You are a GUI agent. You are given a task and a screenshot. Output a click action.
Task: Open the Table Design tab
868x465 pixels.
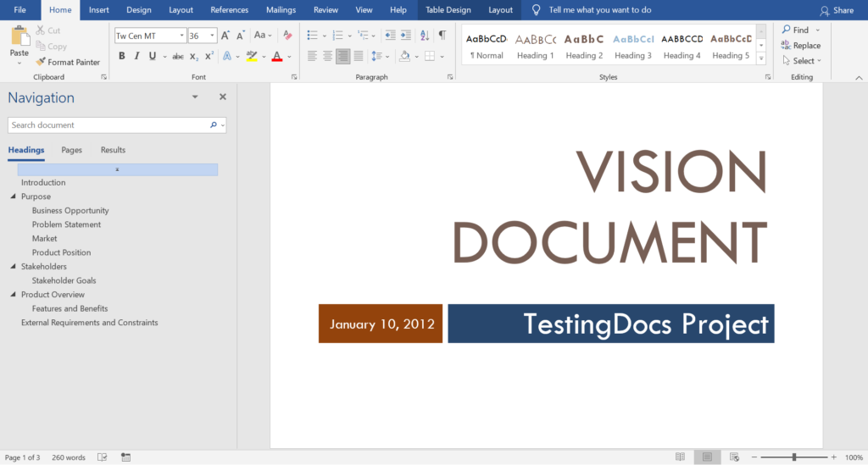point(448,10)
